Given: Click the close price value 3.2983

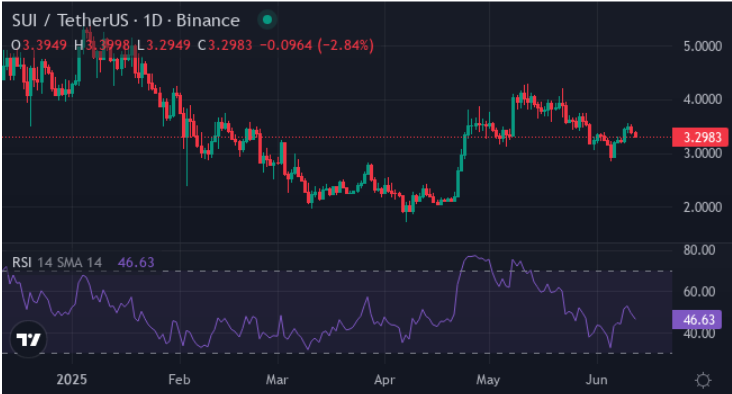Looking at the screenshot, I should click(230, 45).
